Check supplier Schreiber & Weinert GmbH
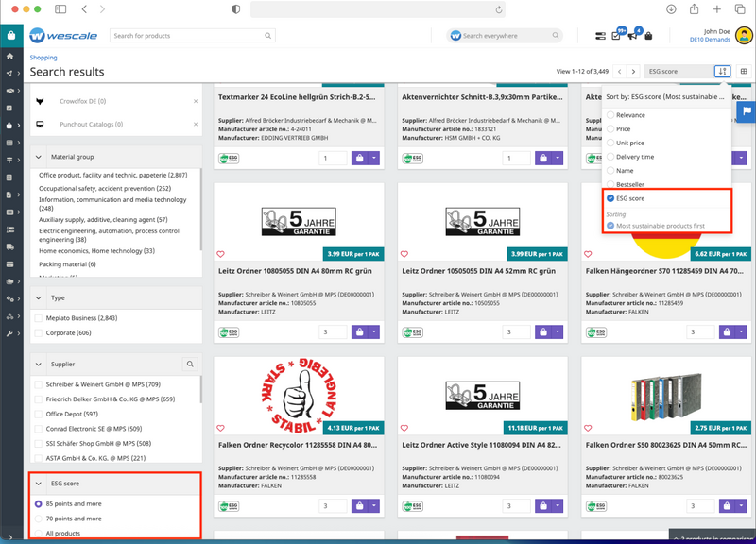The image size is (756, 544). (39, 384)
